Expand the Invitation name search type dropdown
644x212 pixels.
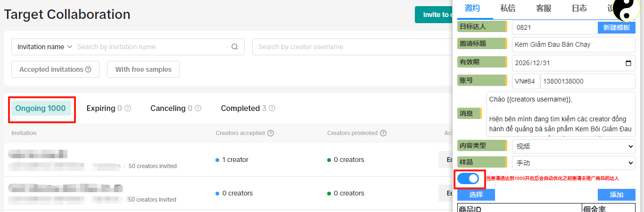pyautogui.click(x=45, y=47)
